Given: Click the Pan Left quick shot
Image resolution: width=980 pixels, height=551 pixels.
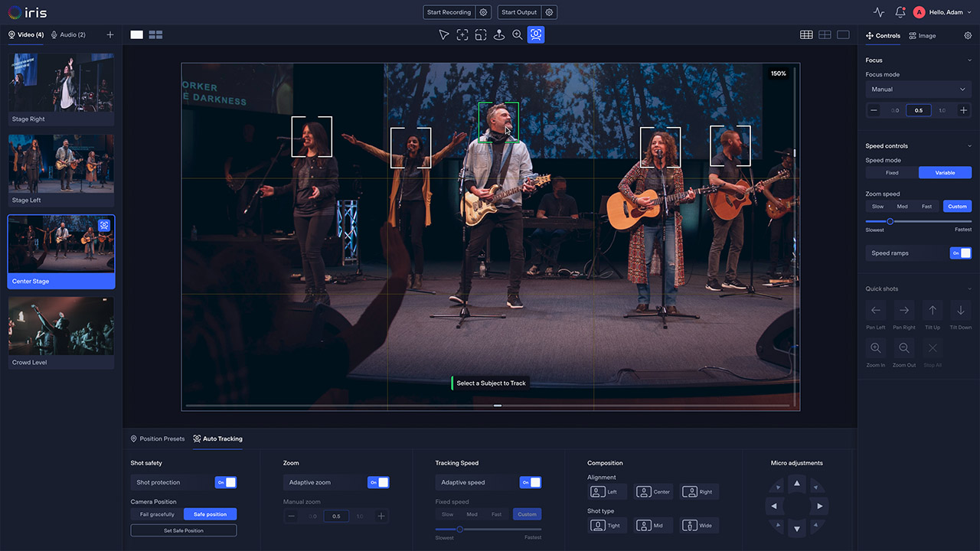Looking at the screenshot, I should (876, 311).
